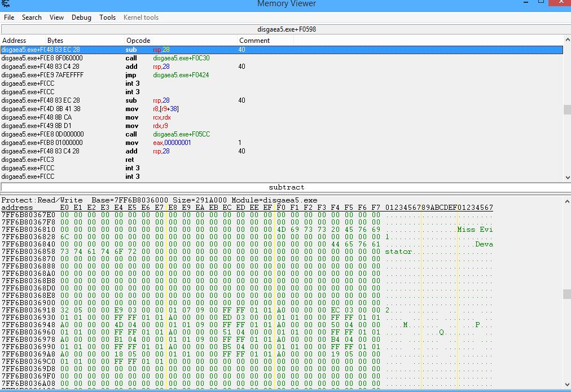Select the mov rdx,r9 row
The width and height of the screenshot is (571, 392).
click(x=282, y=126)
